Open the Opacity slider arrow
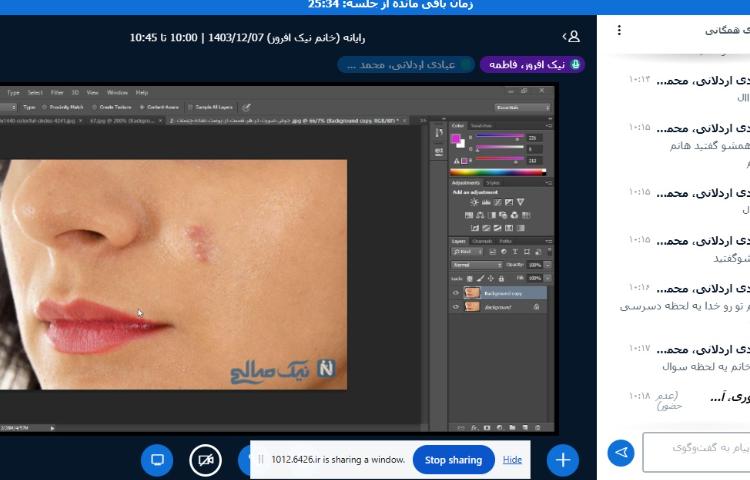Image resolution: width=750 pixels, height=480 pixels. (548, 265)
